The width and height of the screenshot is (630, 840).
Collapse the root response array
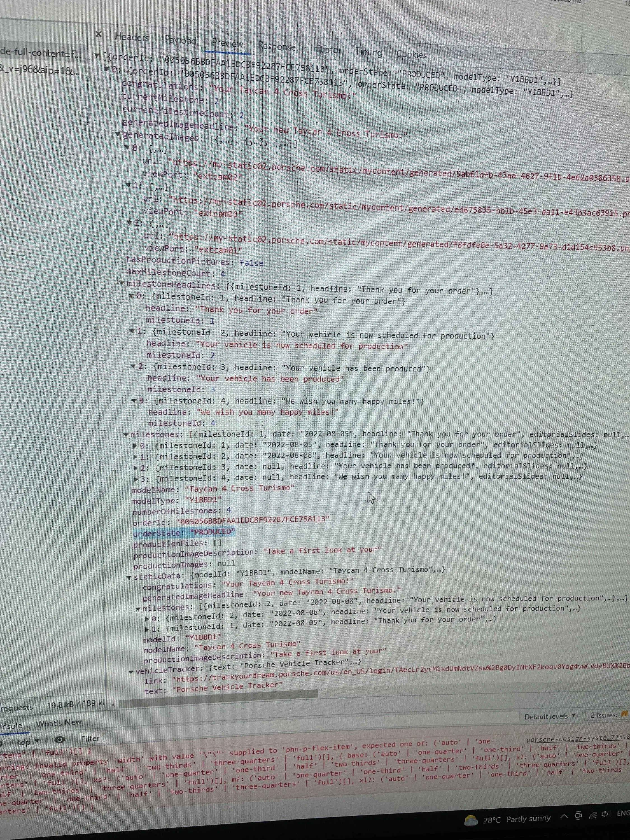coord(97,56)
